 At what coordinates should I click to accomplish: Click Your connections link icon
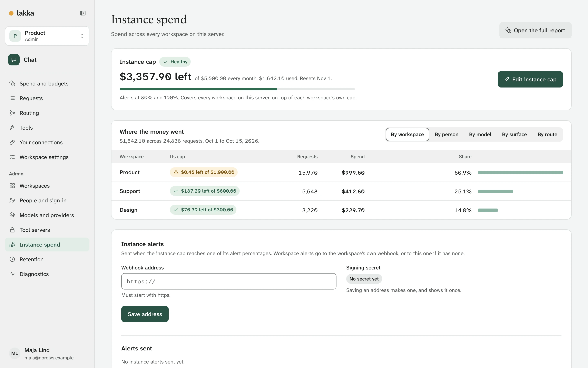click(x=12, y=142)
